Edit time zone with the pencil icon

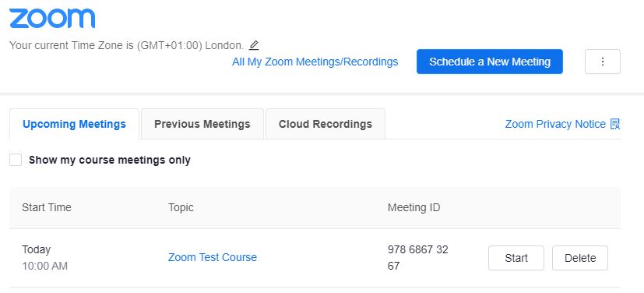pos(254,44)
